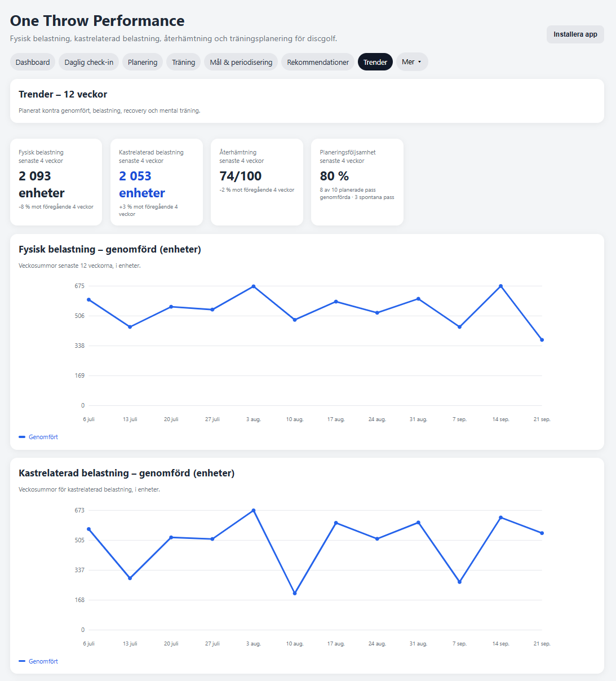The width and height of the screenshot is (616, 681).
Task: Click the 21 sep. data point in Kastrelaterad belastning chart
Action: pyautogui.click(x=542, y=533)
